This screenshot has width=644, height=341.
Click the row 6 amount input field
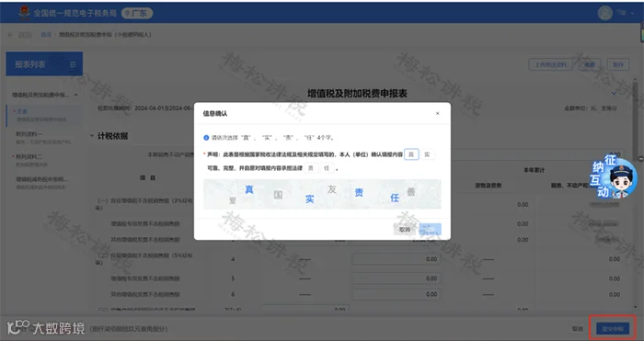click(397, 294)
